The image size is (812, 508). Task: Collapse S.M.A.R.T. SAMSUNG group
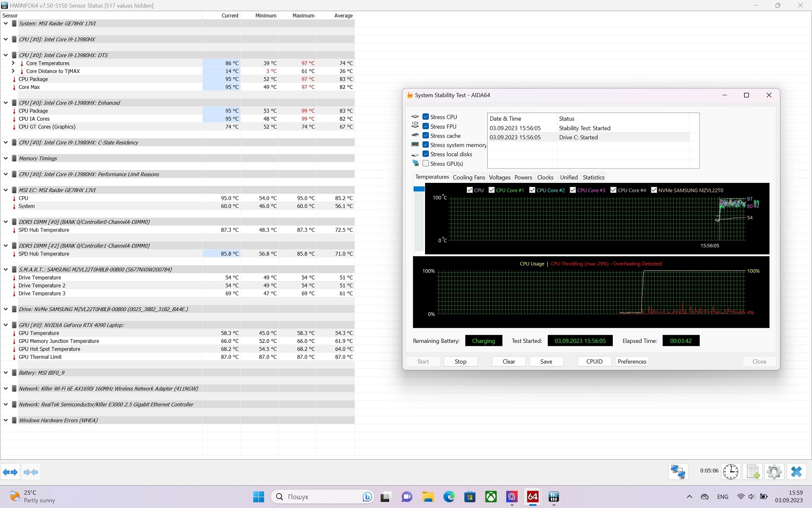pos(5,270)
